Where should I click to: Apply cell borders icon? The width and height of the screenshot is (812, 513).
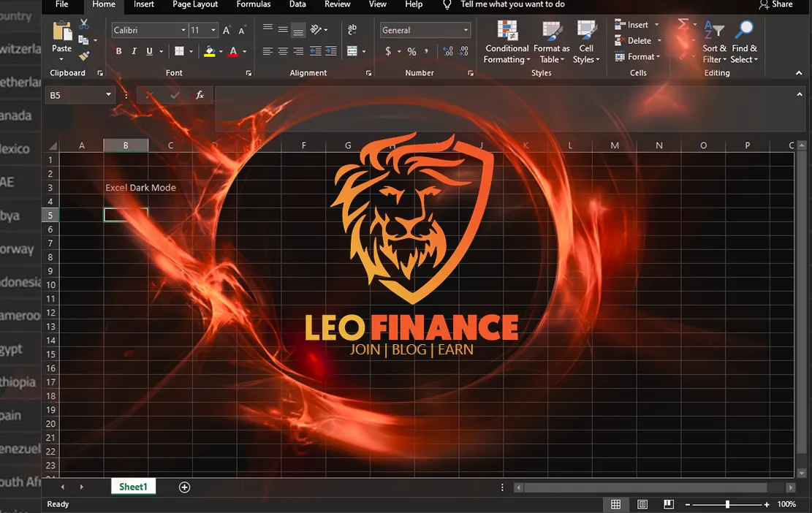179,51
